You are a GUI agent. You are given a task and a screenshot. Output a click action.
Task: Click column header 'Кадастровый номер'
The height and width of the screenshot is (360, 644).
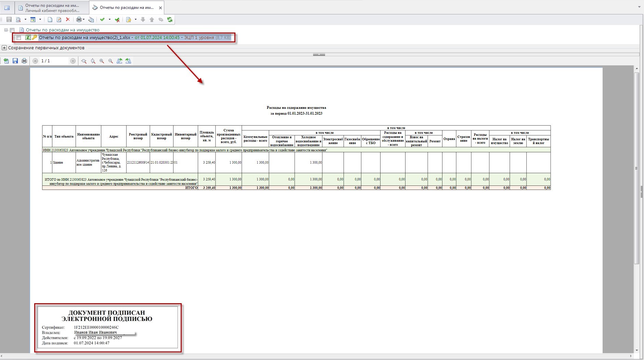[x=162, y=137]
